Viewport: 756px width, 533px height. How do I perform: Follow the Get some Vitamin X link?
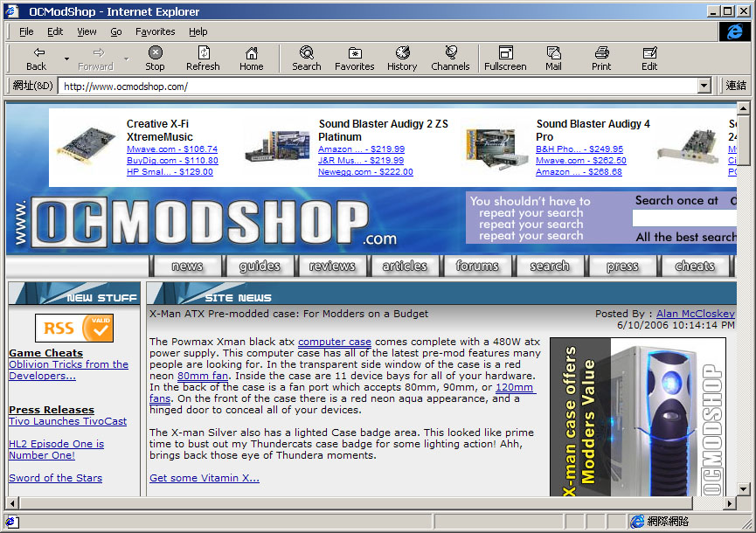[x=205, y=478]
